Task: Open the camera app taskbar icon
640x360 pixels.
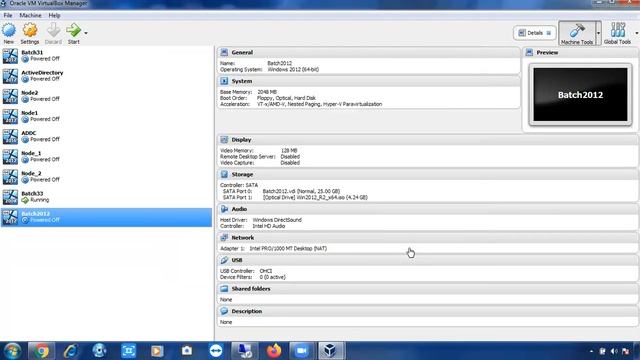Action: point(187,351)
